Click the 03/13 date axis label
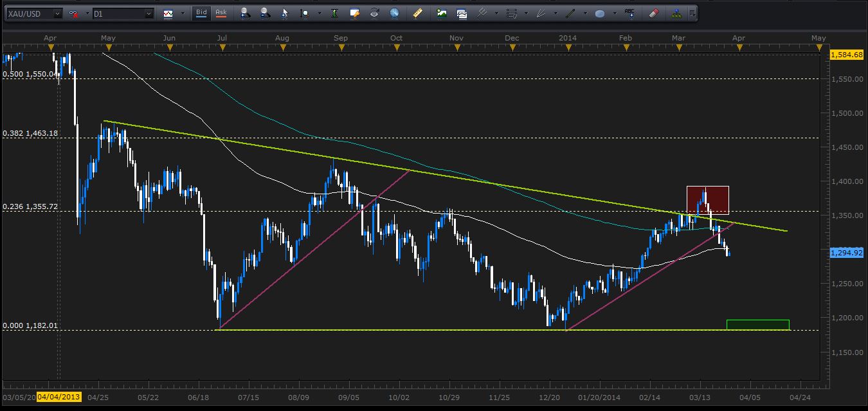 tap(700, 397)
